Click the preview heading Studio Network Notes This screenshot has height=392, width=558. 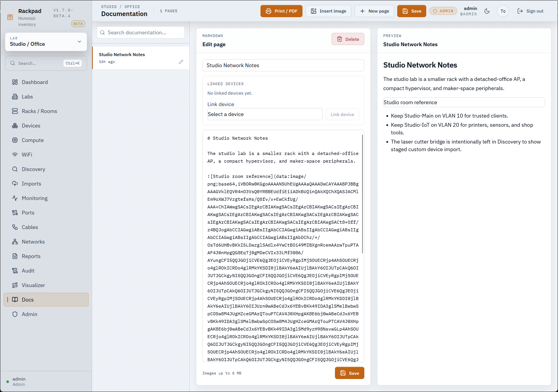tap(420, 65)
